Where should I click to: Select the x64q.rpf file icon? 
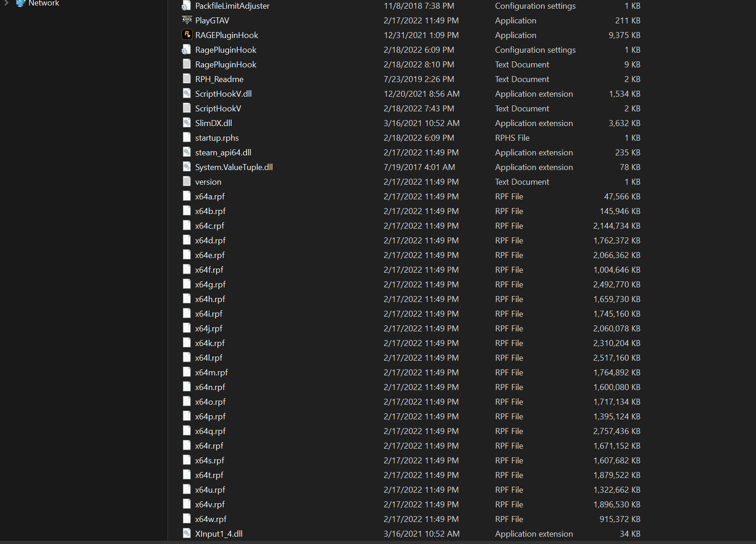(187, 431)
